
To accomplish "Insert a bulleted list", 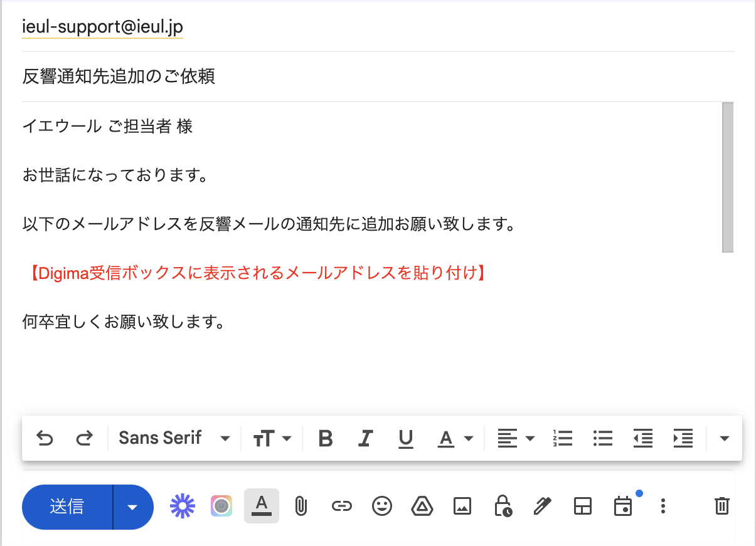I will pos(602,438).
